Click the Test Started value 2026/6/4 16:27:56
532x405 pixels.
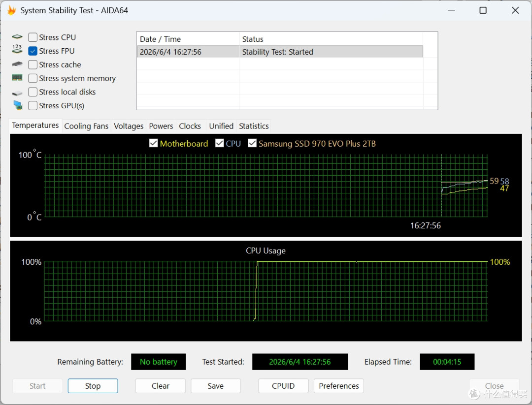tap(300, 362)
